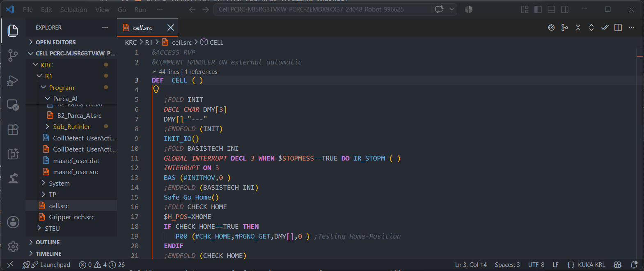
Task: Open the Manage gear icon
Action: [x=13, y=246]
